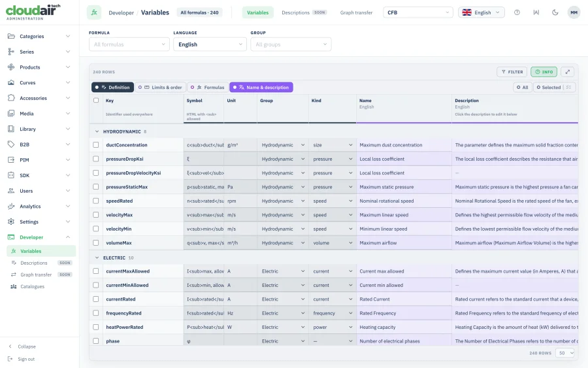
Task: Click the Developer terminal icon in sidebar
Action: (x=11, y=237)
